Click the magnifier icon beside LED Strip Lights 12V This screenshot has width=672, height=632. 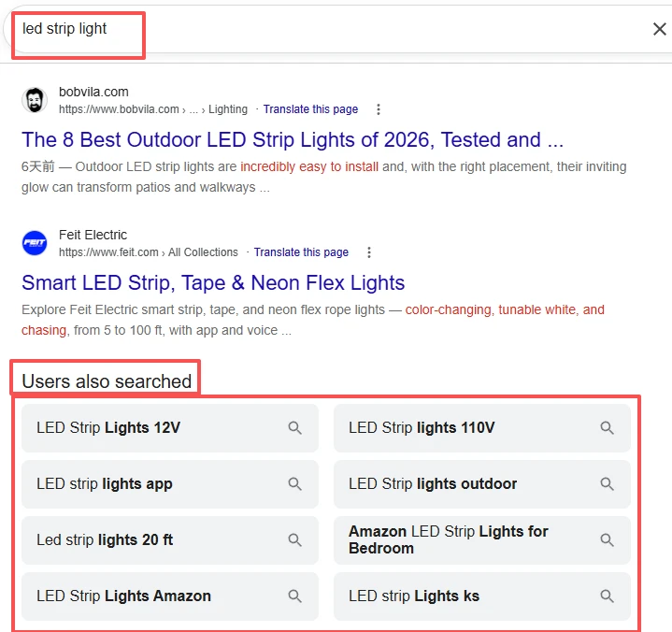point(294,428)
